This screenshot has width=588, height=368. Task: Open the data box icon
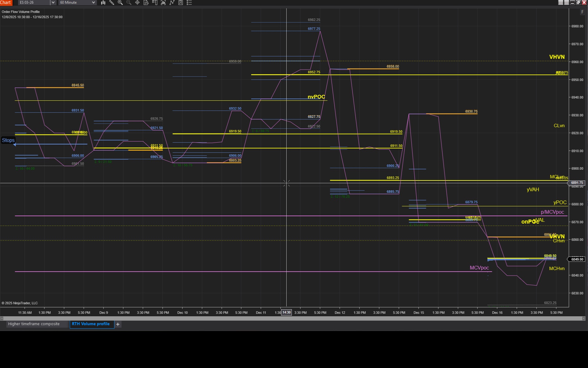point(146,2)
